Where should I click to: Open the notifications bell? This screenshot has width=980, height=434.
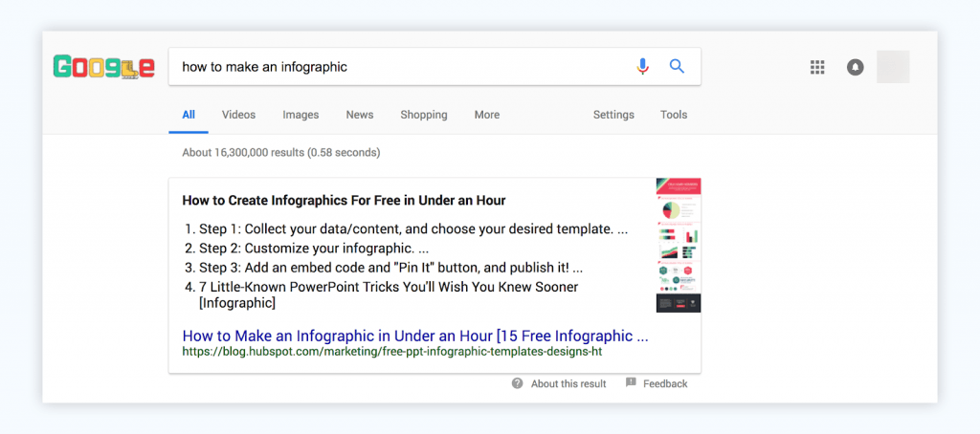click(x=855, y=67)
